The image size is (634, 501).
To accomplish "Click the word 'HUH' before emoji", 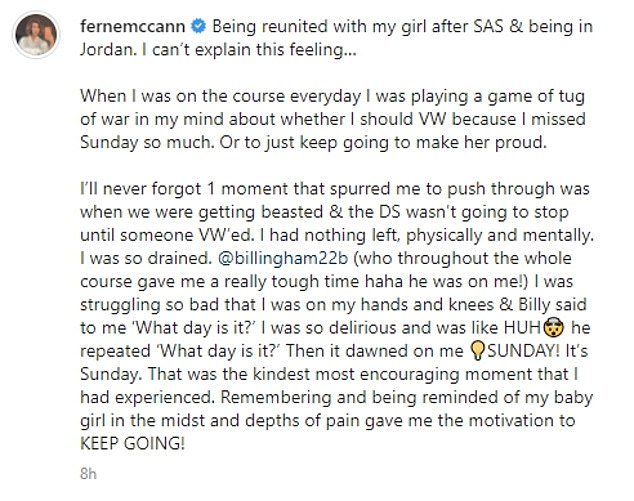I will 522,328.
